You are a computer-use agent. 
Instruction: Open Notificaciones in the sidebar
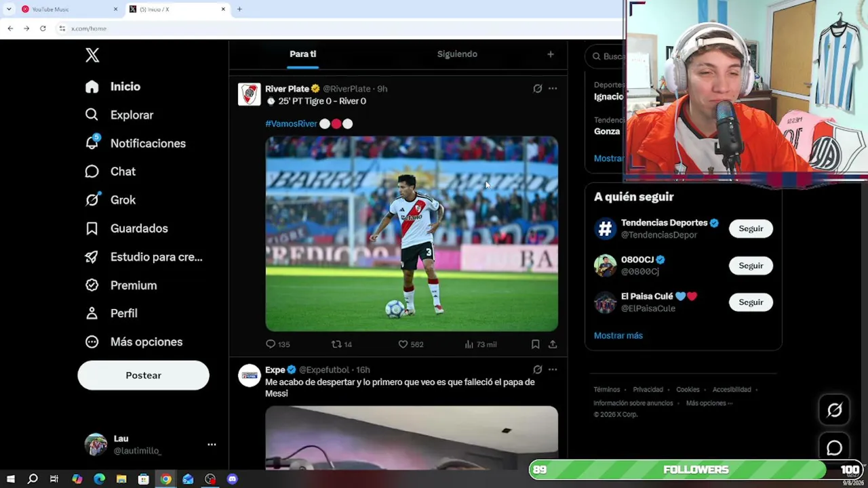[x=136, y=144]
